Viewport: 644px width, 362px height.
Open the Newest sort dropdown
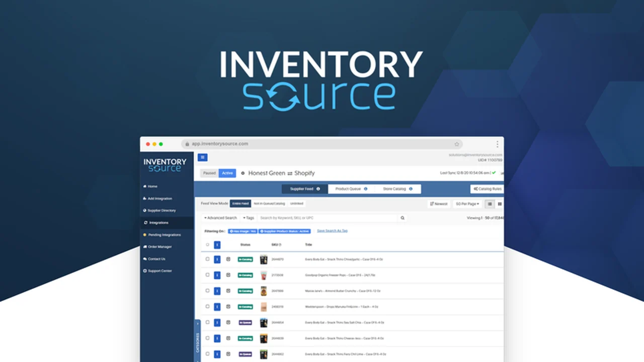(x=438, y=204)
